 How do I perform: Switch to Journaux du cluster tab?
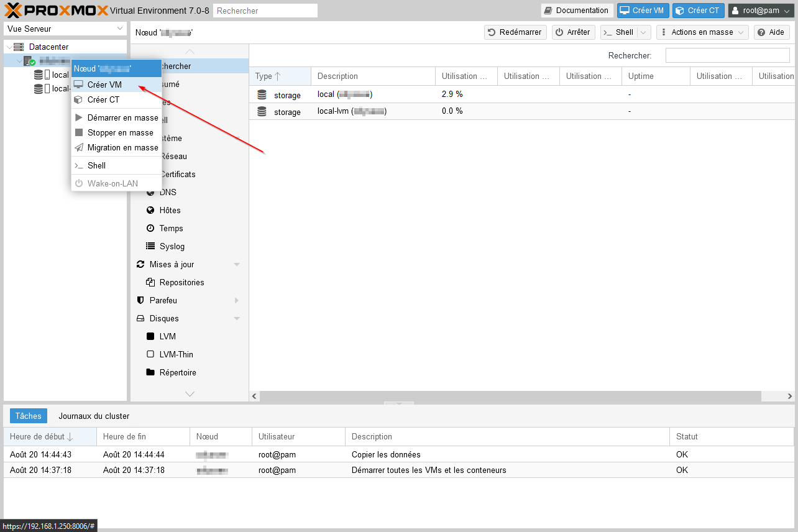point(94,416)
